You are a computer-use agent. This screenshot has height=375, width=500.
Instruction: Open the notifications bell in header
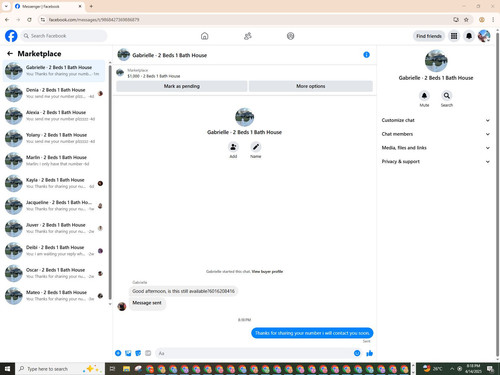pyautogui.click(x=469, y=36)
